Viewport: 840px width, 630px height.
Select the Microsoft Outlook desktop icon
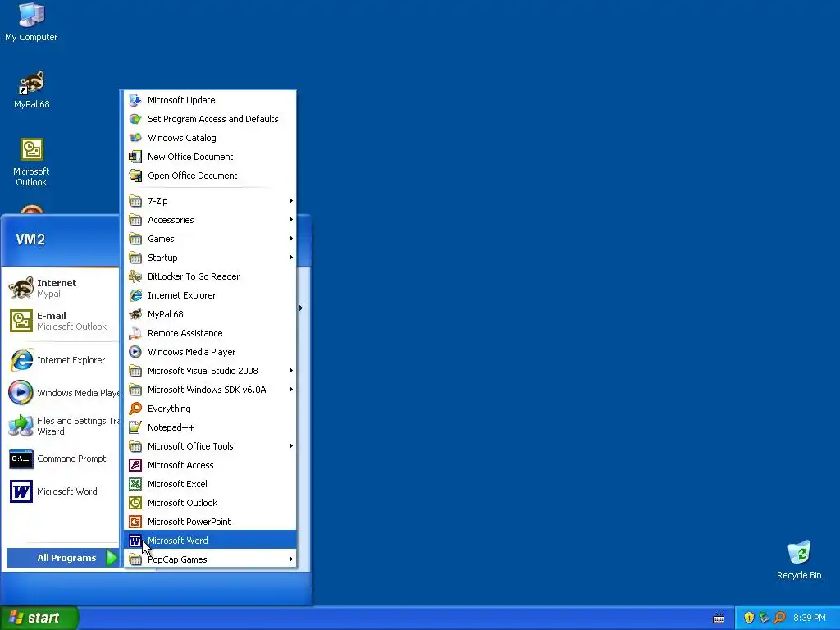(31, 162)
